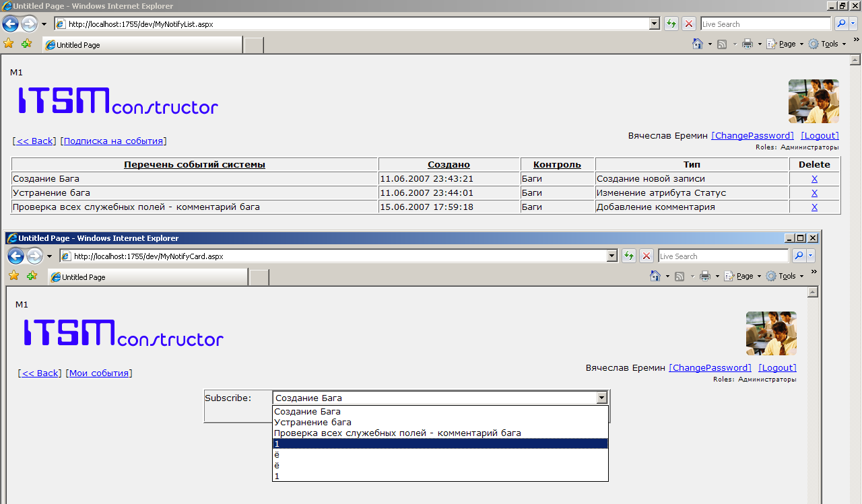Delete the 'Создание Бага' event row

point(814,179)
